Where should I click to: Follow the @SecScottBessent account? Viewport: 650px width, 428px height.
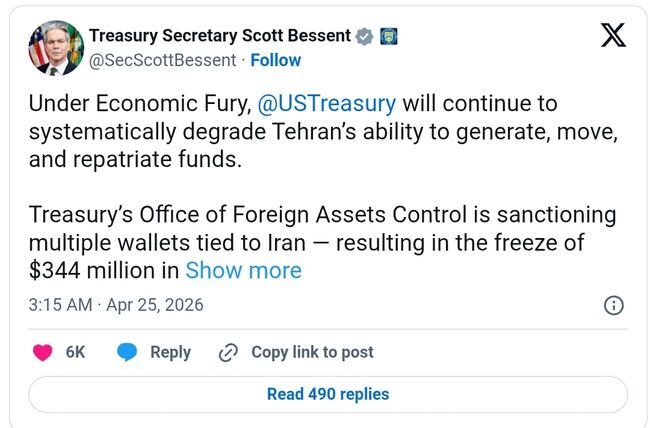pyautogui.click(x=276, y=60)
